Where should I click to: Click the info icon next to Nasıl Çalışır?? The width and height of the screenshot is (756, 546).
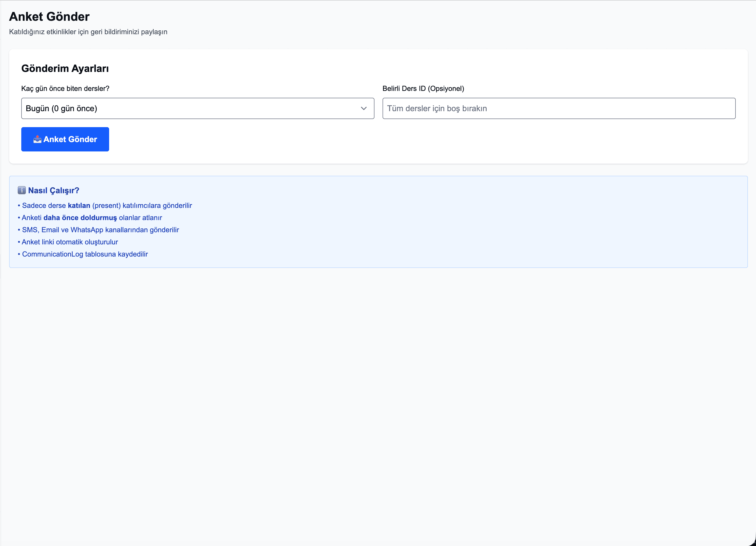[x=22, y=190]
